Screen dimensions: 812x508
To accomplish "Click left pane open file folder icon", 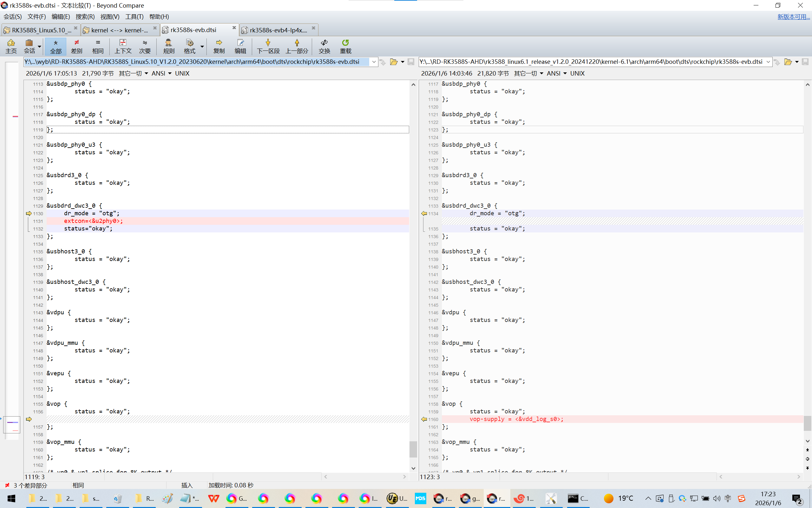I will click(394, 62).
